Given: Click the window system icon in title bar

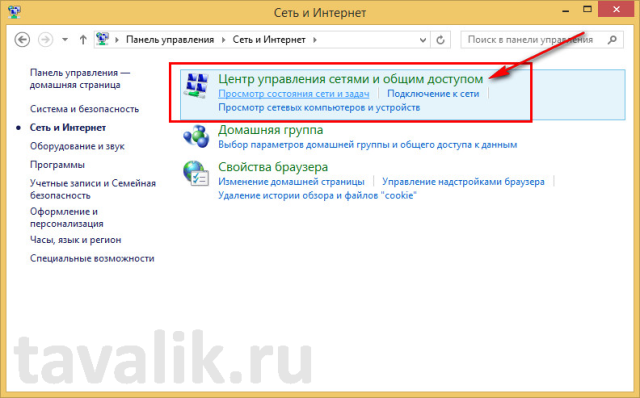Looking at the screenshot, I should pos(14,11).
